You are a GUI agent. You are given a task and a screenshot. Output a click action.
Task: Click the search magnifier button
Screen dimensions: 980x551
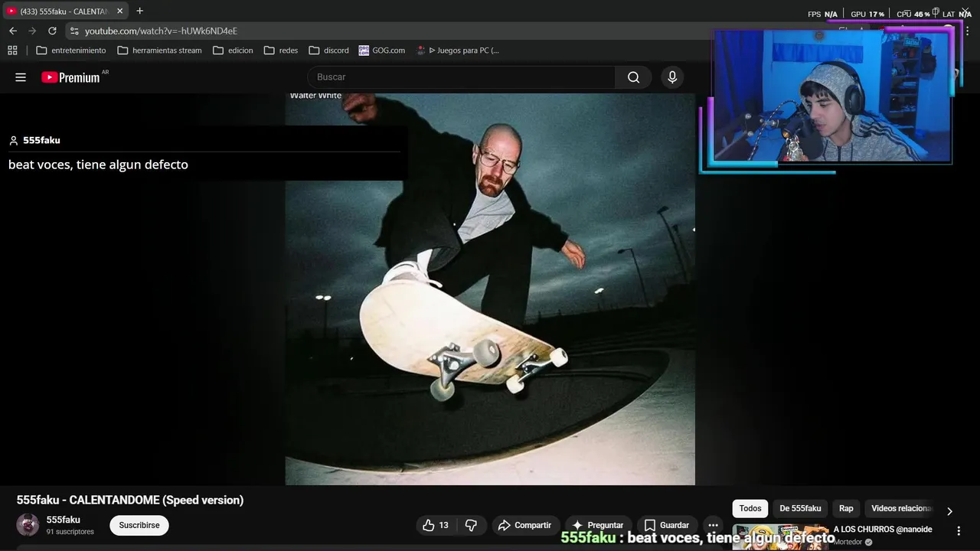click(633, 77)
